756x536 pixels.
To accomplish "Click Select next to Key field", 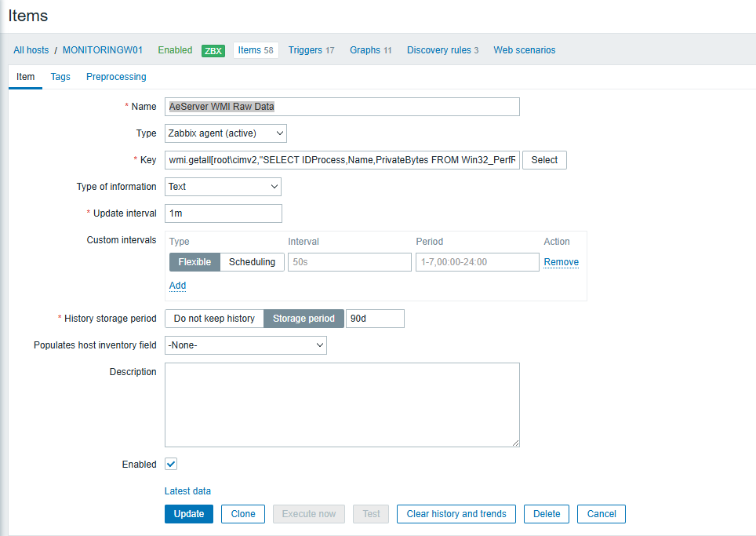I will 544,160.
